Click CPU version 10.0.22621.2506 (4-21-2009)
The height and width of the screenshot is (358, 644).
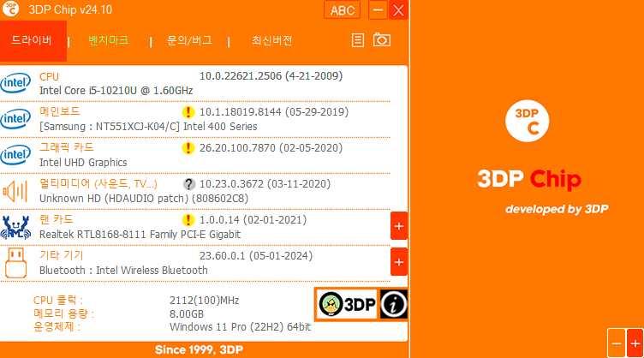(271, 76)
